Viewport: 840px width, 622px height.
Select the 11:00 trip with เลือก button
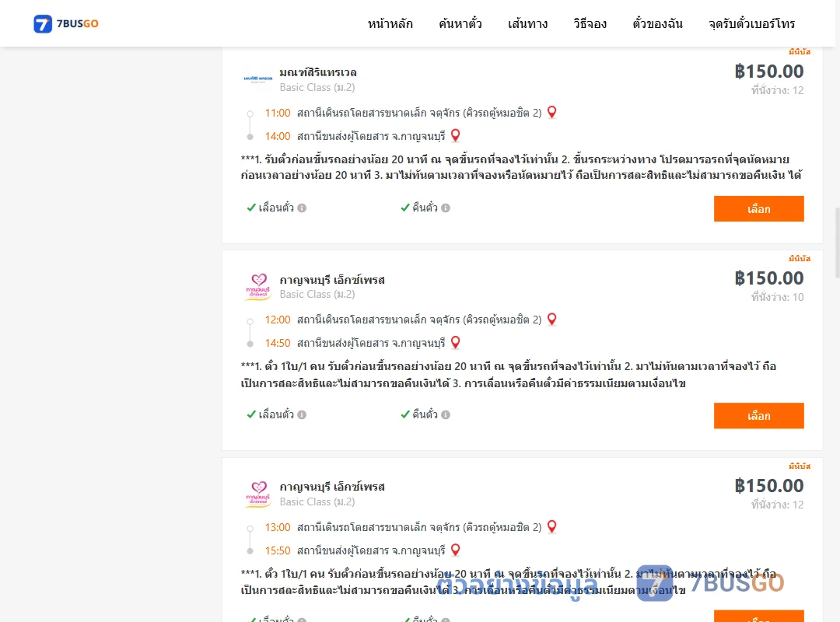[758, 208]
